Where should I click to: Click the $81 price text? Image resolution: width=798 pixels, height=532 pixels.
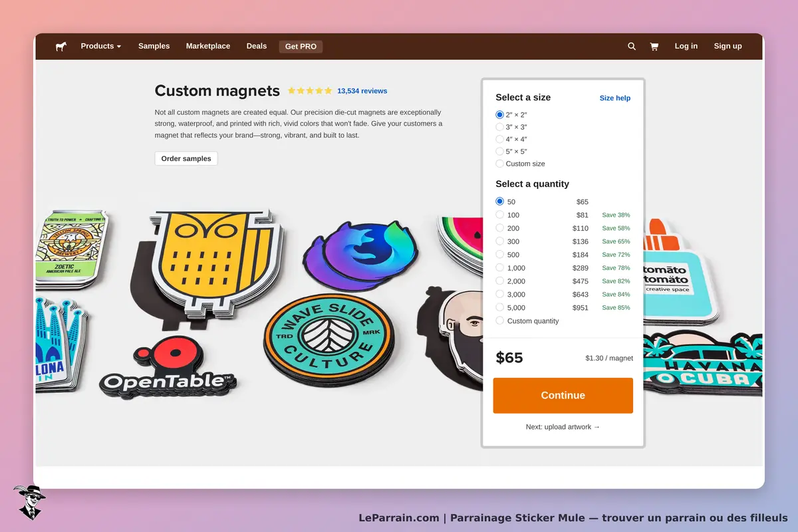coord(583,215)
